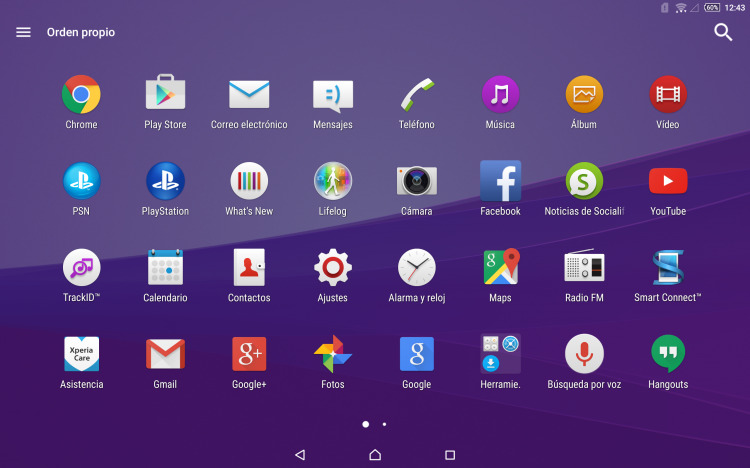Tap the battery 60% status indicator
750x468 pixels.
[712, 7]
